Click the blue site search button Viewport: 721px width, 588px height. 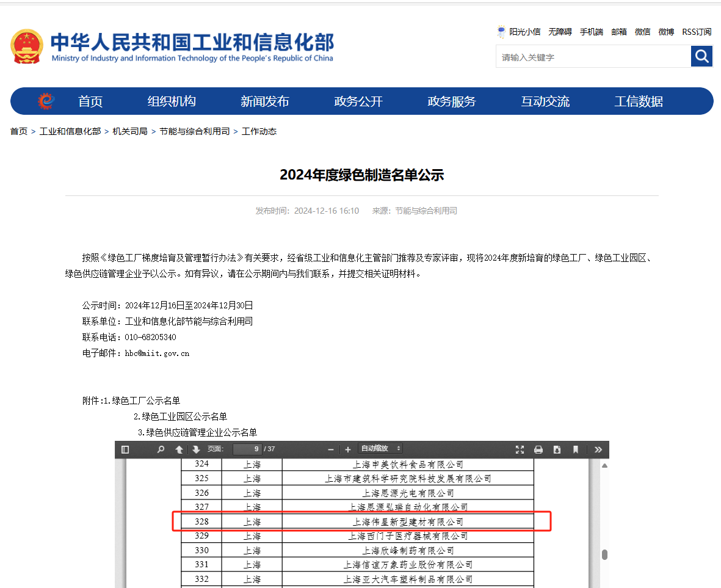point(701,57)
